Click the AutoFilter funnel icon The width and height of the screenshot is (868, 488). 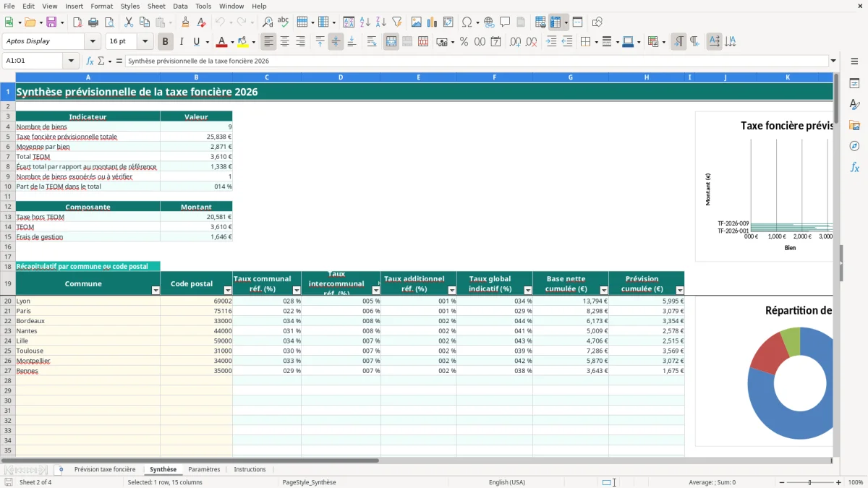(396, 22)
